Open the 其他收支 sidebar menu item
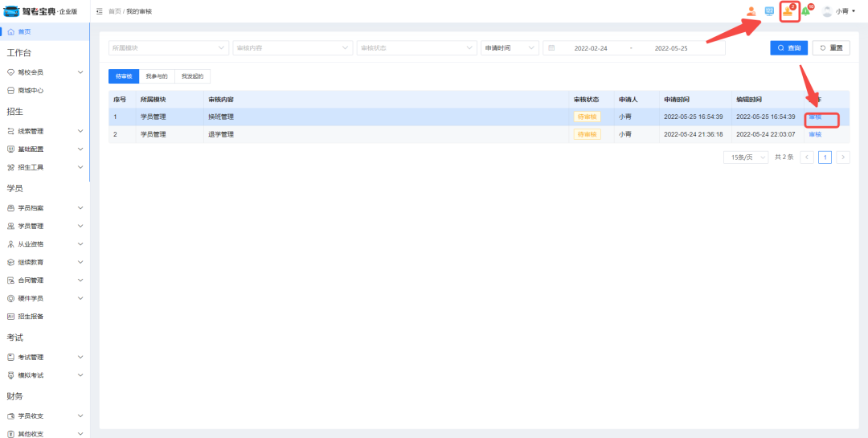 point(45,433)
